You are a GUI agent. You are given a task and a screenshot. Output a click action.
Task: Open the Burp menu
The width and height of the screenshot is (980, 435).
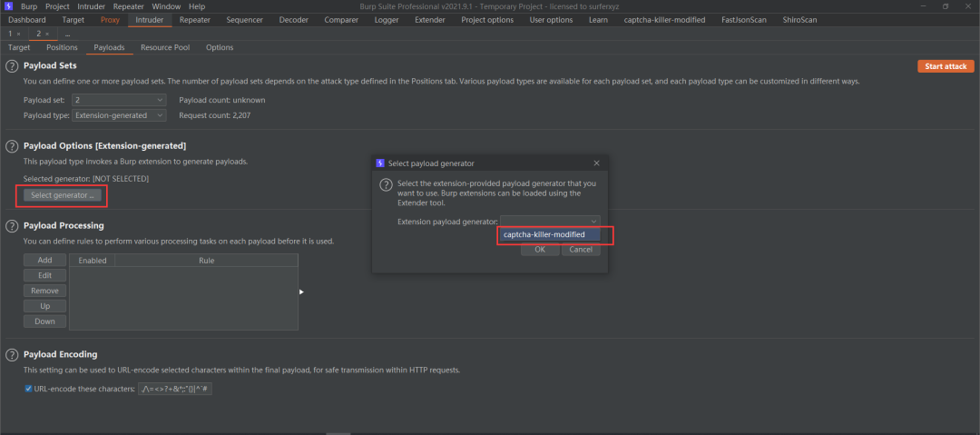pos(29,6)
